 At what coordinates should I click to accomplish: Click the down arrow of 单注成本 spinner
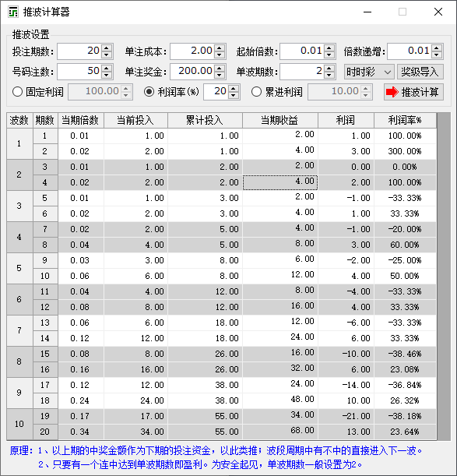click(219, 55)
